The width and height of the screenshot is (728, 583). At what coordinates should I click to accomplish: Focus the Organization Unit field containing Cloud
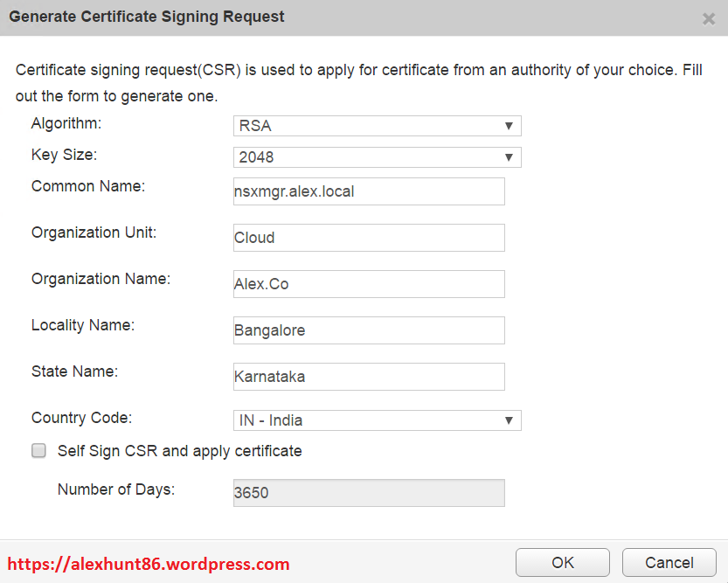tap(369, 238)
